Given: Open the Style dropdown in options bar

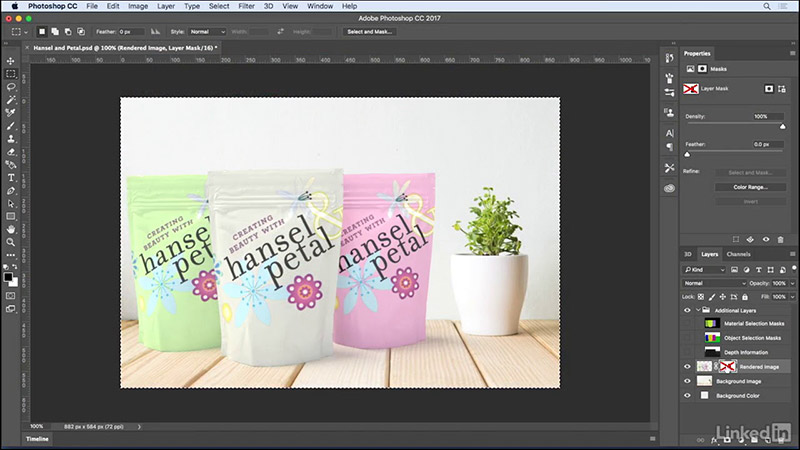Looking at the screenshot, I should [207, 32].
